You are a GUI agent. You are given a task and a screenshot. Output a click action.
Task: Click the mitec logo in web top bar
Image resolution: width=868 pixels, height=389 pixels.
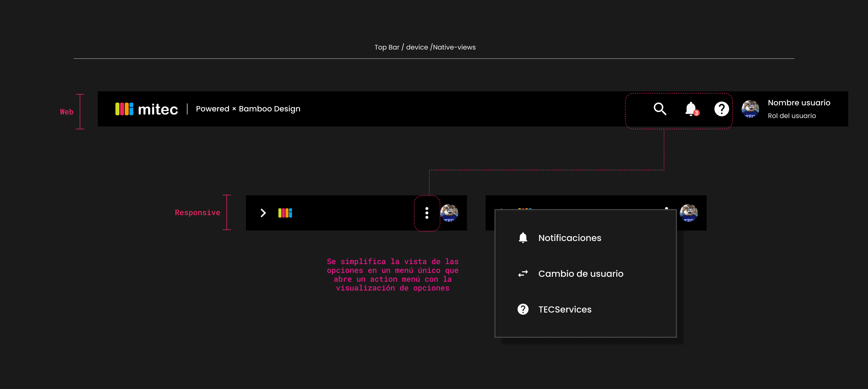[x=146, y=109]
